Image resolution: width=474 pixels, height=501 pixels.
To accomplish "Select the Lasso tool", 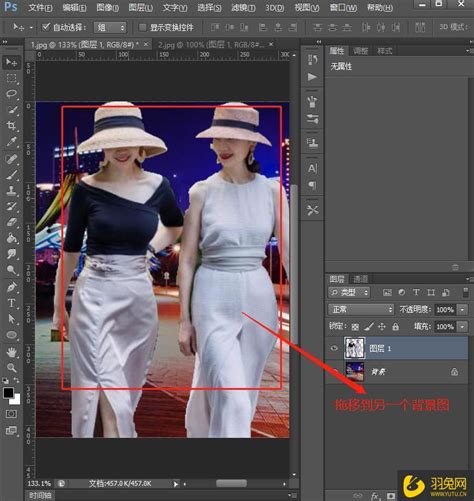I will (x=12, y=94).
